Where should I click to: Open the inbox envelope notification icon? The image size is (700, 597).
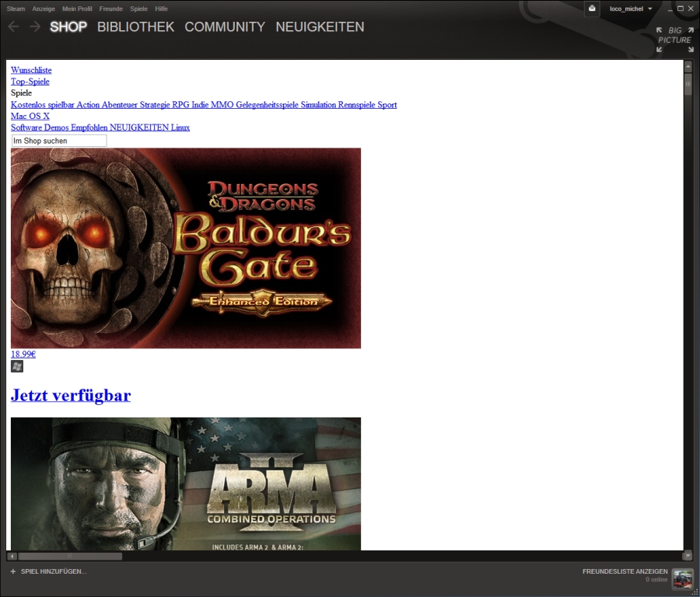tap(592, 9)
